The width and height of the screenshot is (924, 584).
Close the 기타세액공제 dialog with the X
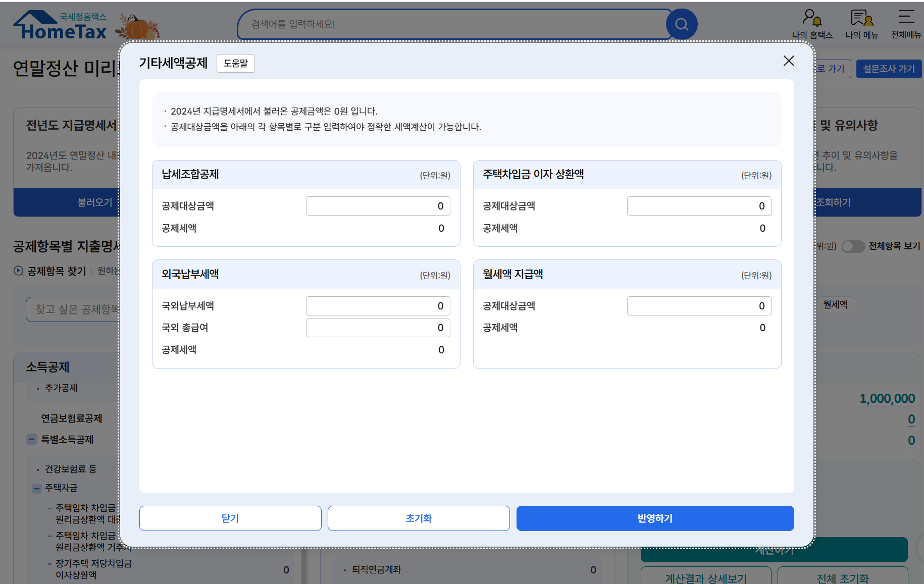pos(789,61)
